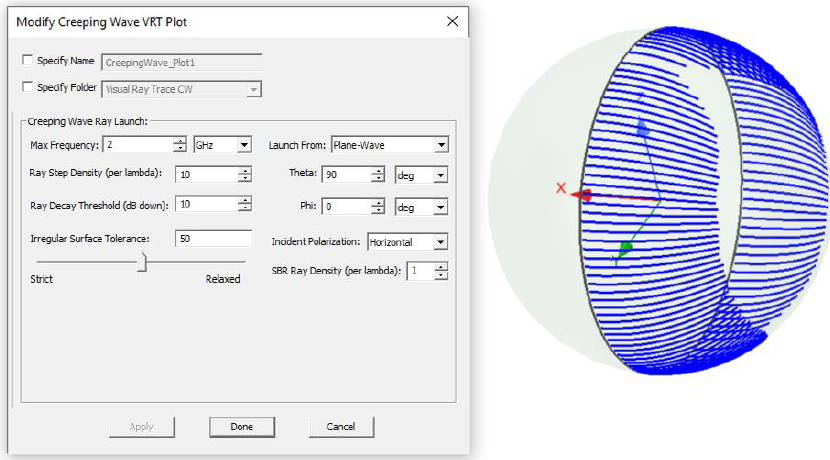The height and width of the screenshot is (460, 830).
Task: Increase Ray Decay Threshold with the up arrow
Action: (245, 200)
